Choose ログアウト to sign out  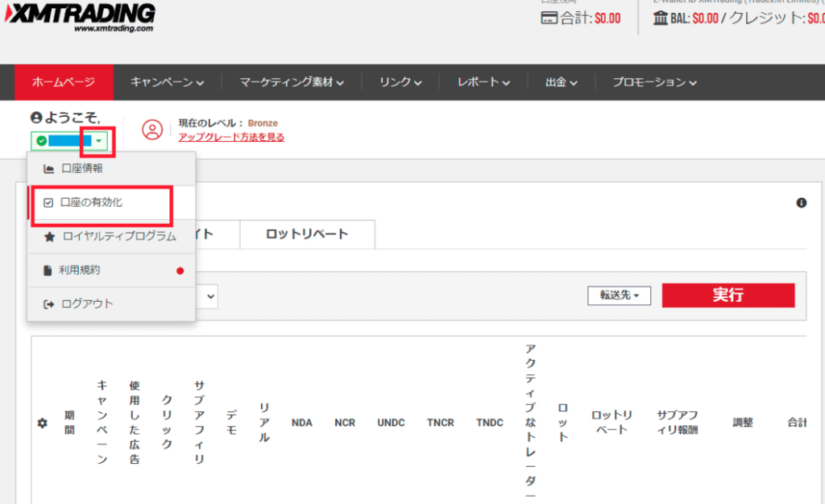[87, 304]
